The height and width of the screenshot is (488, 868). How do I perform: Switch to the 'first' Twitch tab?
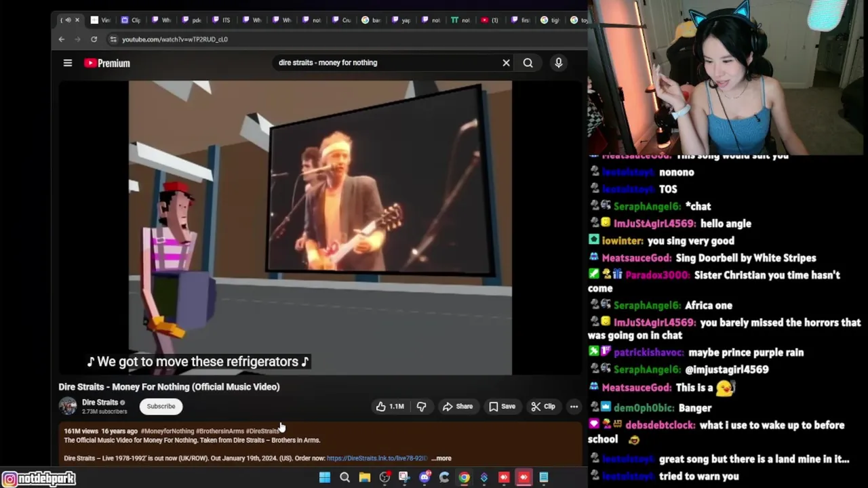tap(520, 20)
